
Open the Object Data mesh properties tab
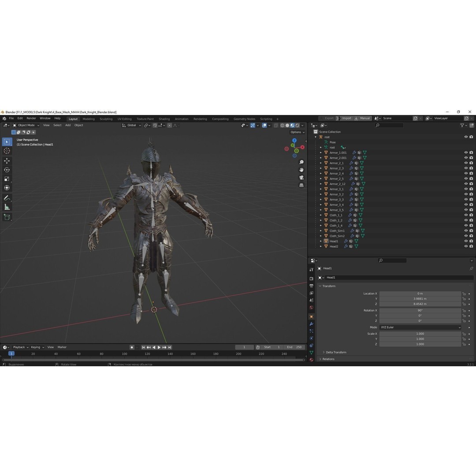coord(312,353)
